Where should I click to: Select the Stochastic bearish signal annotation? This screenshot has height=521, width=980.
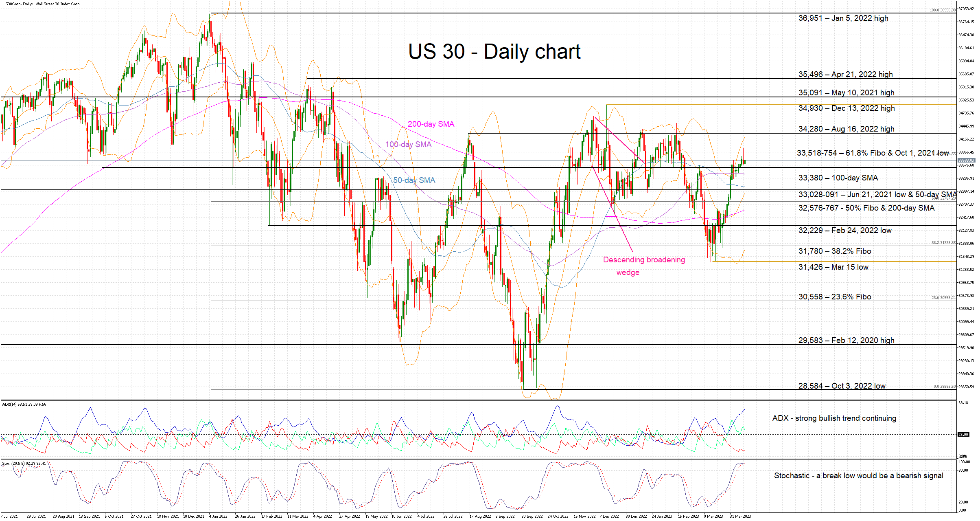(x=858, y=475)
